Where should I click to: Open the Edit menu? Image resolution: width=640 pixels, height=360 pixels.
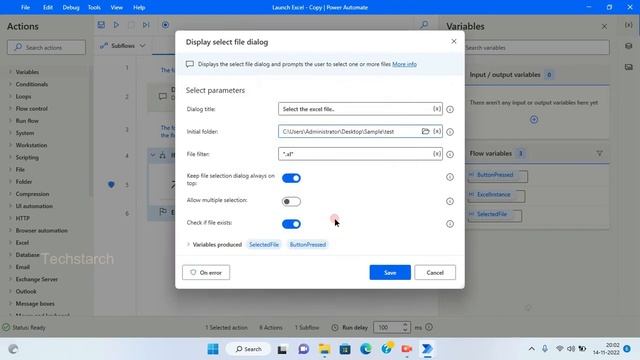pyautogui.click(x=48, y=7)
